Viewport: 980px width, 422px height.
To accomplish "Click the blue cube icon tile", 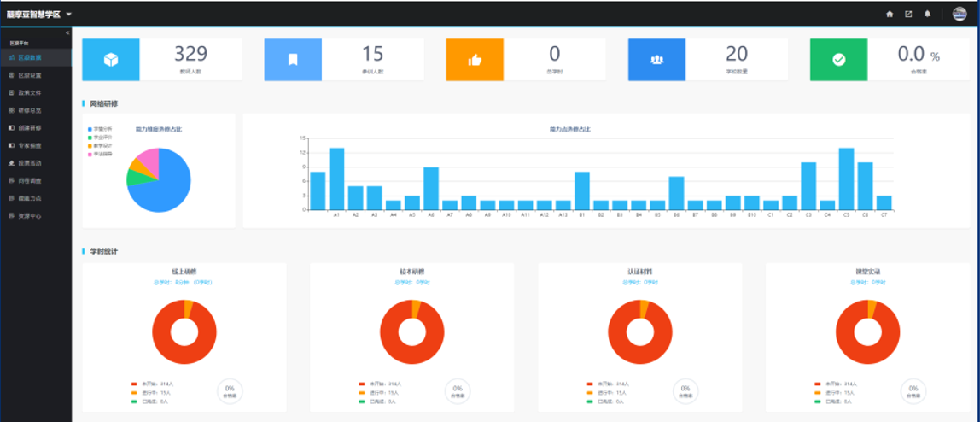I will pyautogui.click(x=110, y=60).
